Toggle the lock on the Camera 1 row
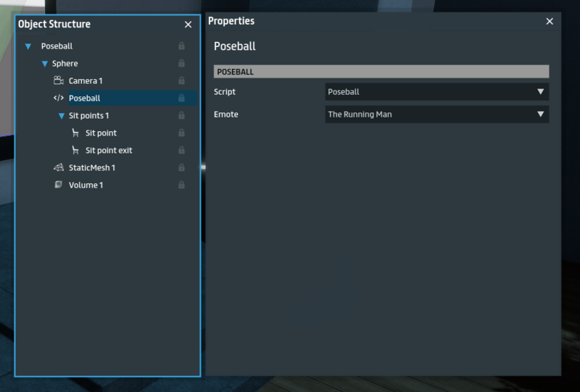 point(181,80)
